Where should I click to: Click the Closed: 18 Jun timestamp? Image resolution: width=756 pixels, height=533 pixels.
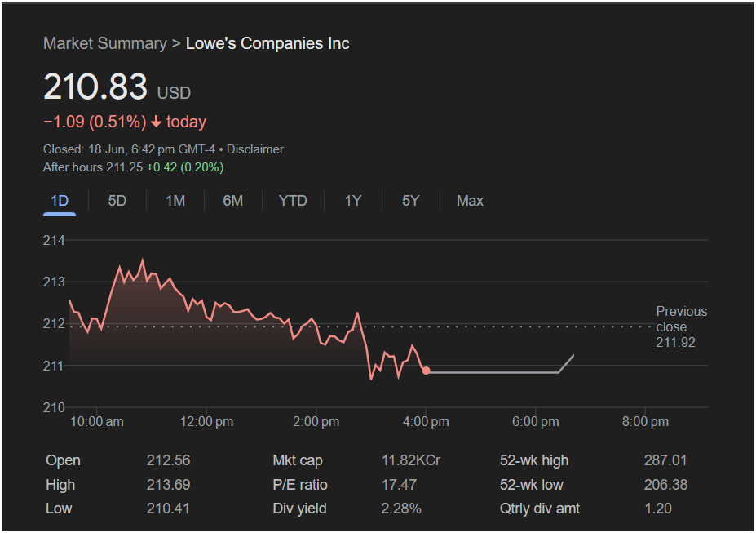pyautogui.click(x=129, y=149)
